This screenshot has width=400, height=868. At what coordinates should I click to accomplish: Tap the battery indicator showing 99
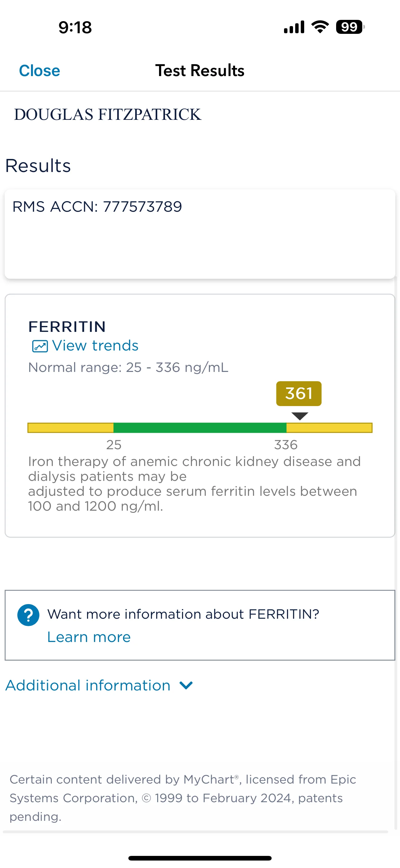[x=349, y=27]
